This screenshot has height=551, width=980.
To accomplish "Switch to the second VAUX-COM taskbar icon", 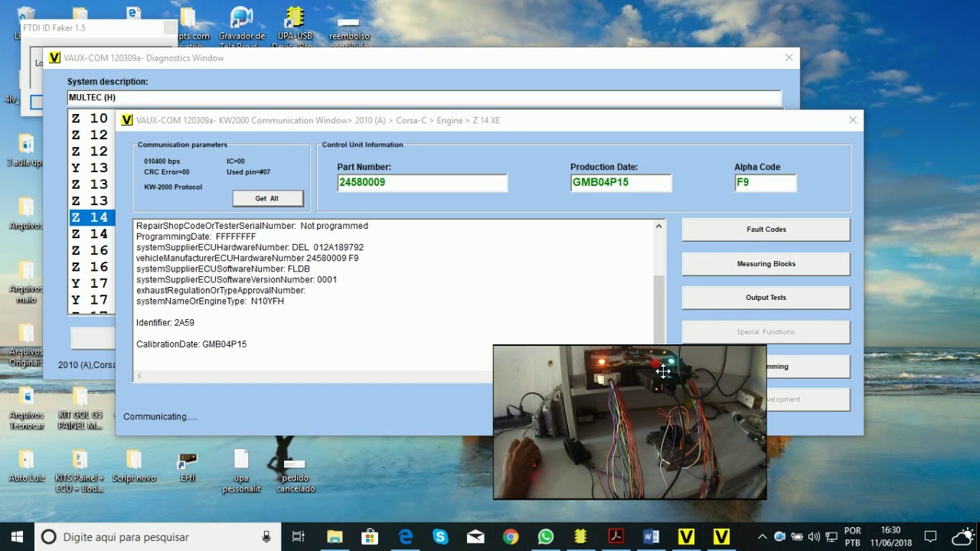I will click(x=721, y=536).
